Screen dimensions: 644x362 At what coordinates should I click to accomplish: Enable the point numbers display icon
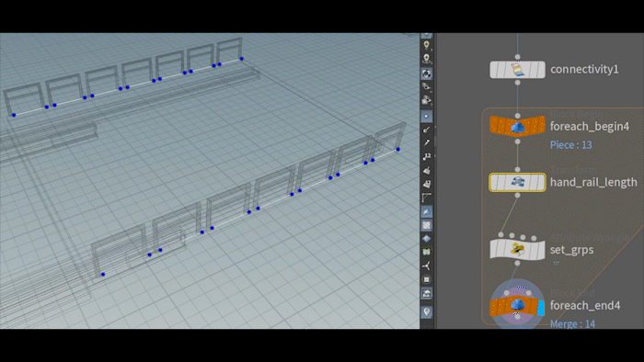pos(426,156)
